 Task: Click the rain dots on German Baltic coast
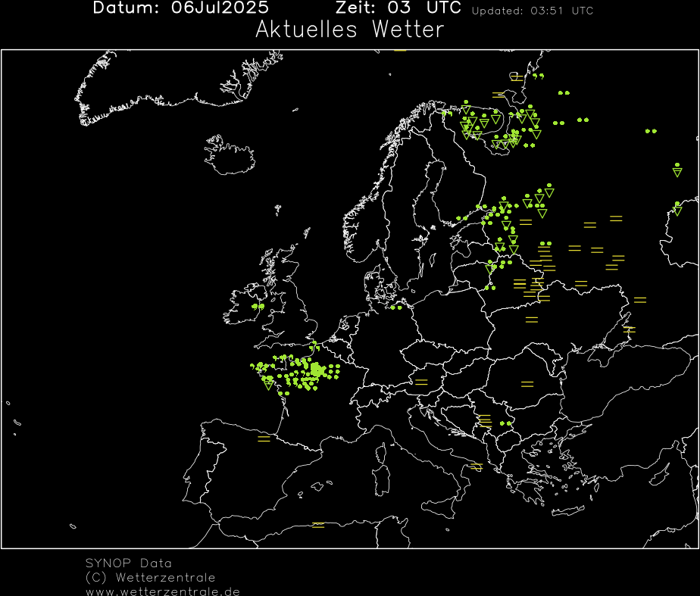396,307
